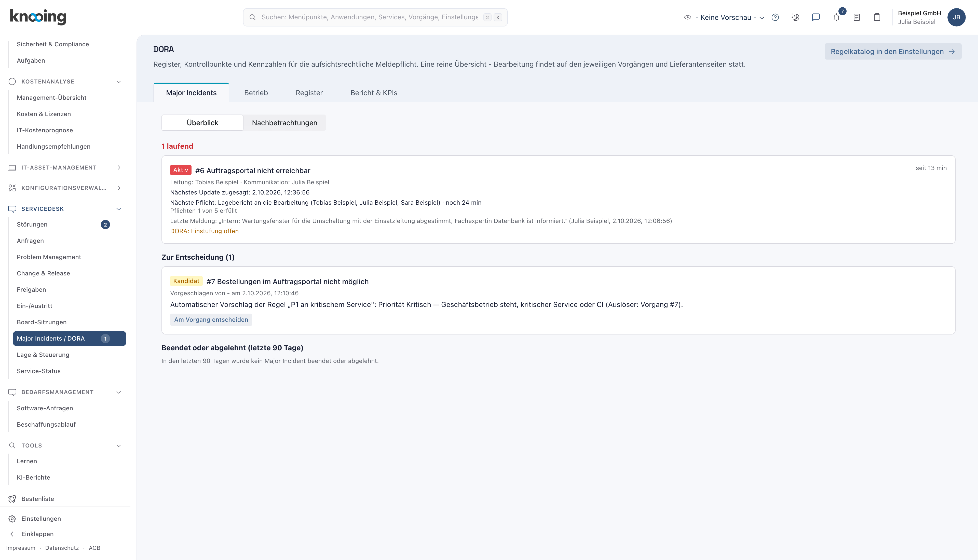Click Am Vorgang entscheiden button

[211, 320]
